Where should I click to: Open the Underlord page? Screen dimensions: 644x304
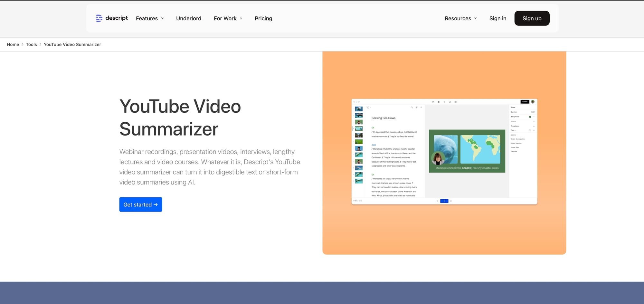pyautogui.click(x=189, y=18)
